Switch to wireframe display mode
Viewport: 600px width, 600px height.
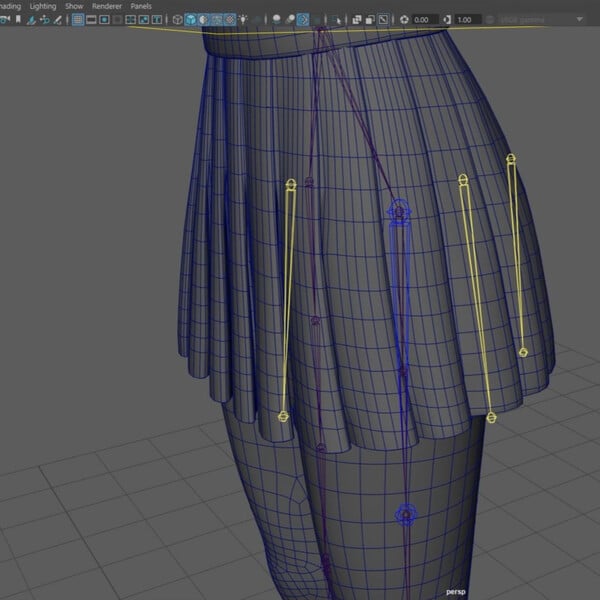pyautogui.click(x=177, y=20)
